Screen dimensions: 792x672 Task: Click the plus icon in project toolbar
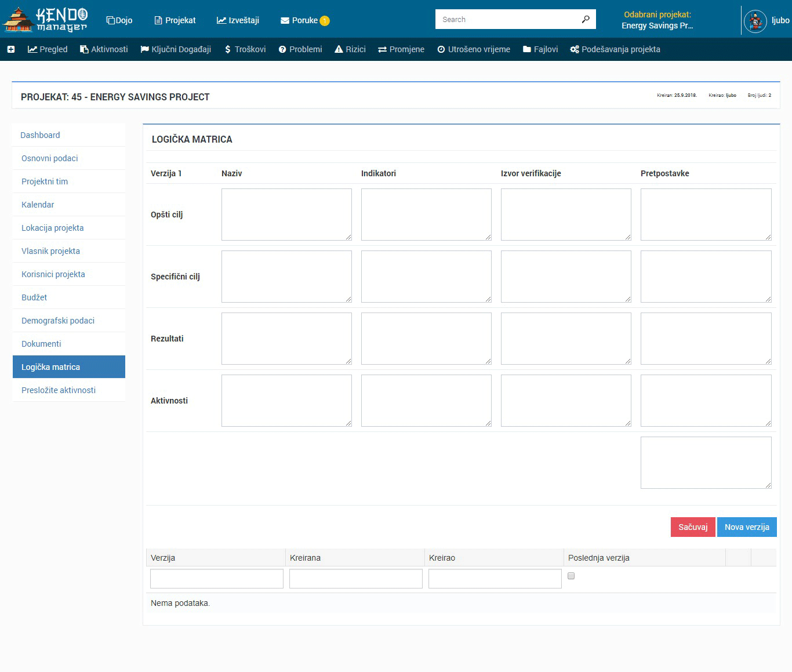pyautogui.click(x=11, y=49)
